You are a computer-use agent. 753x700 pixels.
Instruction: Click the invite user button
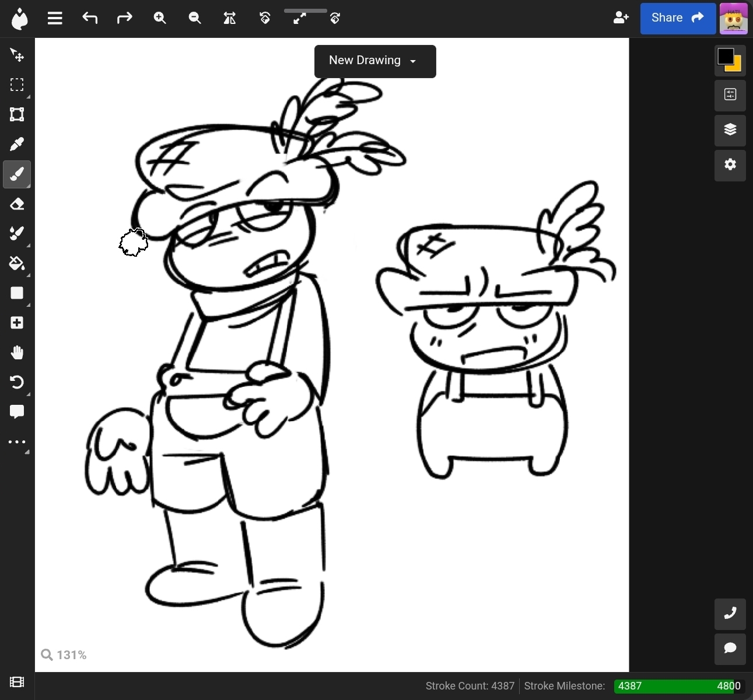tap(621, 18)
